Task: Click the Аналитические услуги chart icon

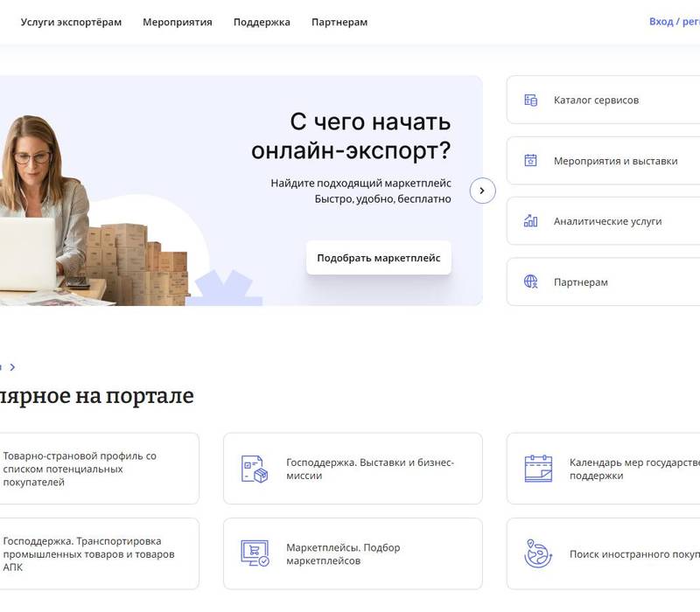Action: (530, 221)
